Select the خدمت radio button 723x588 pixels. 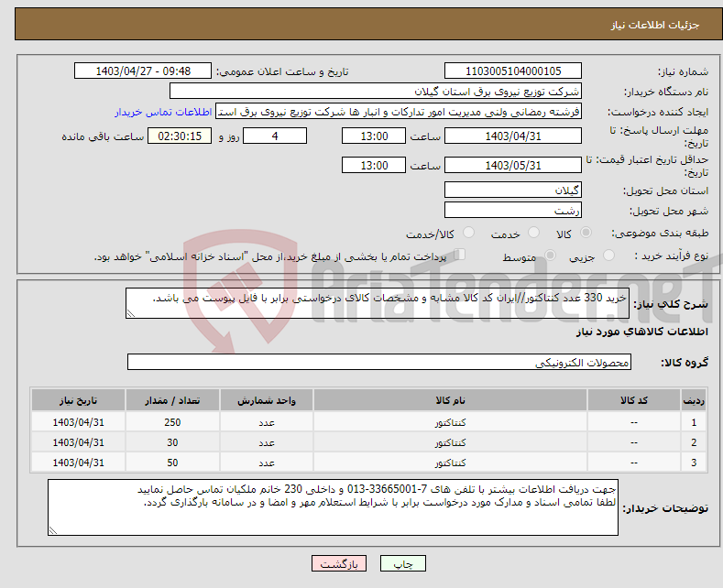[533, 233]
